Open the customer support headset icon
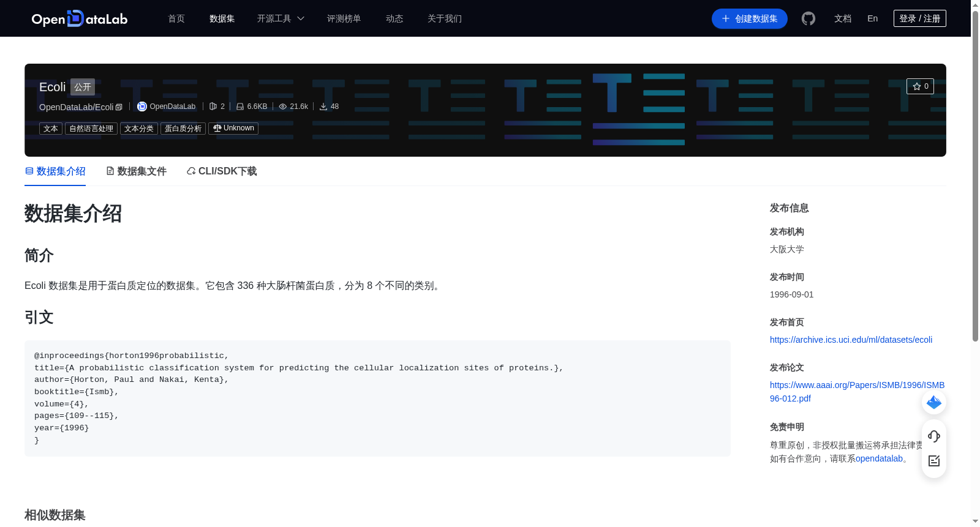 point(934,436)
